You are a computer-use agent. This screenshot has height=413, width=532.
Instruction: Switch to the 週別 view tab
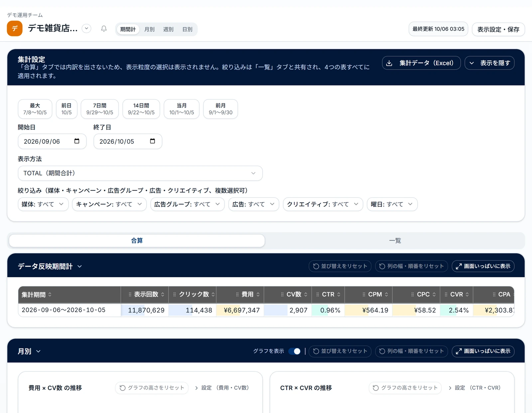[x=168, y=29]
